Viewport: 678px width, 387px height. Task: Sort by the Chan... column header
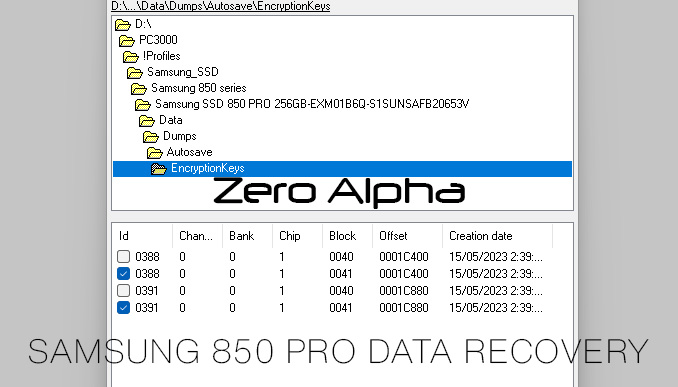coord(197,236)
